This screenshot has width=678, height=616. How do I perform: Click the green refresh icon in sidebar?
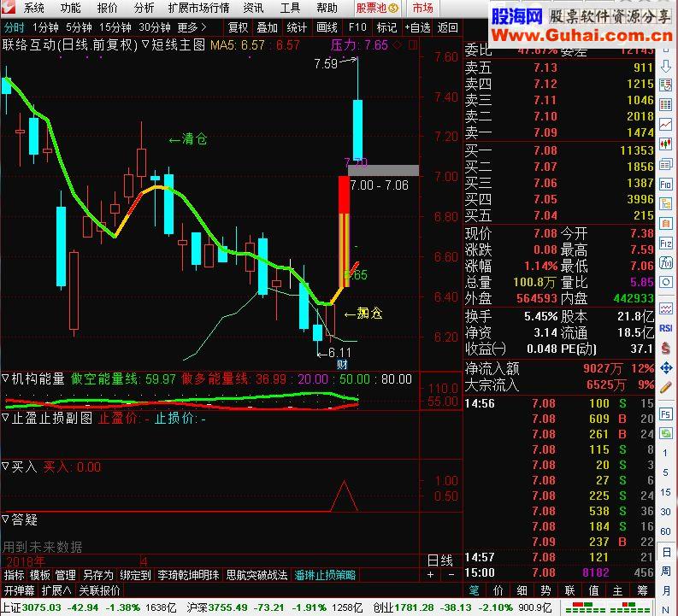point(666,433)
